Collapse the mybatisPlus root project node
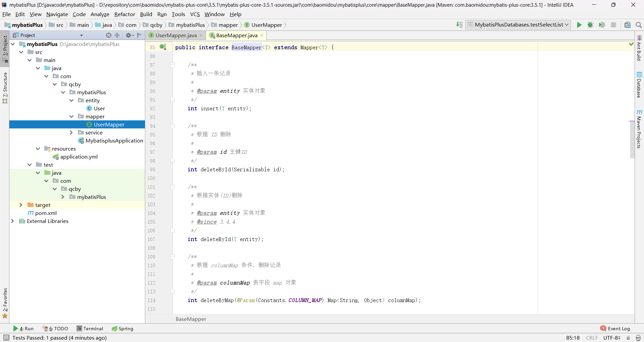The height and width of the screenshot is (342, 644). click(x=13, y=44)
